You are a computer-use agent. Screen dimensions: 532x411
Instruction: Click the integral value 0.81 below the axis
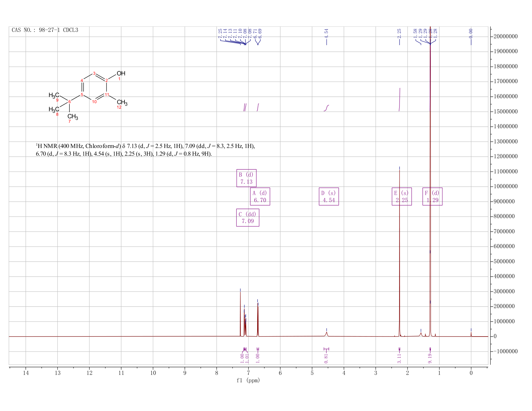click(326, 358)
